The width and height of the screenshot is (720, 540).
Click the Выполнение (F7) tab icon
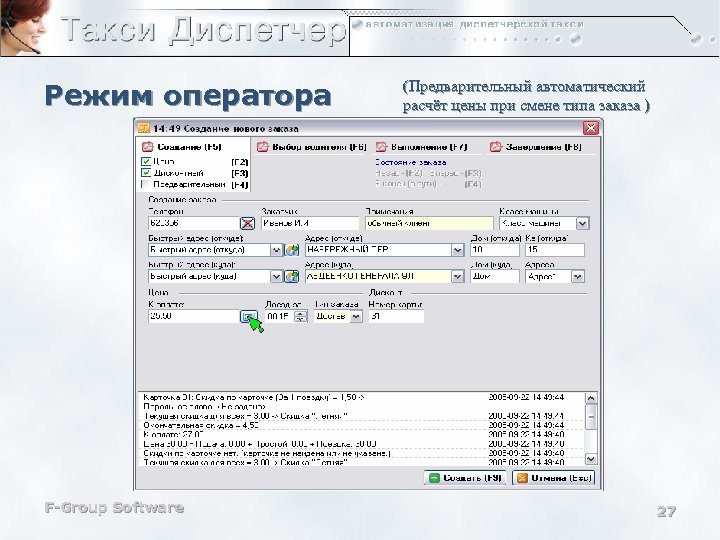pyautogui.click(x=381, y=147)
